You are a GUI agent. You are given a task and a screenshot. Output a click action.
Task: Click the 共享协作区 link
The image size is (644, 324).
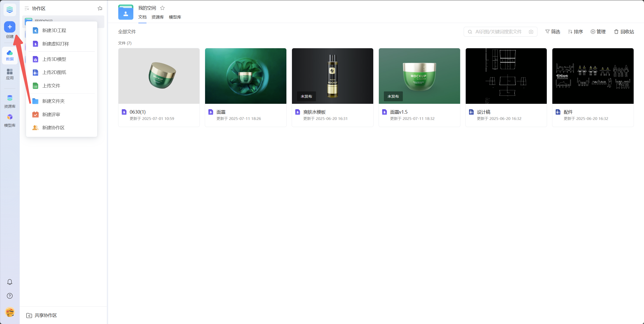[x=45, y=315]
